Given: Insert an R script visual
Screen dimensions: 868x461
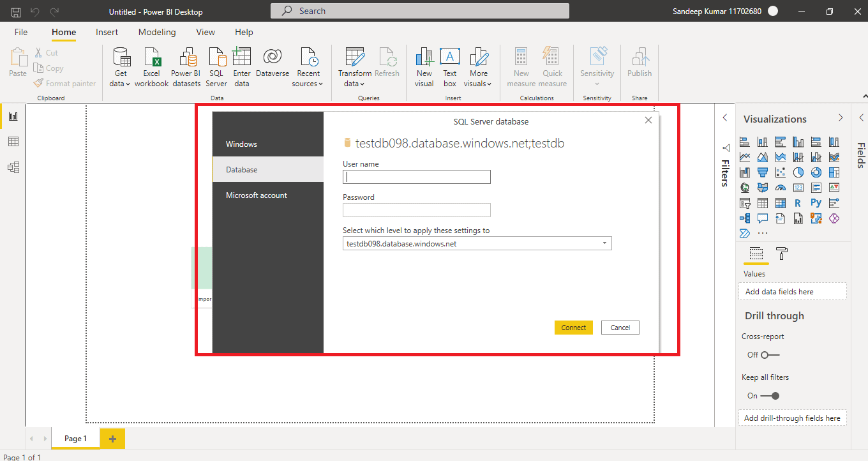Looking at the screenshot, I should (798, 202).
